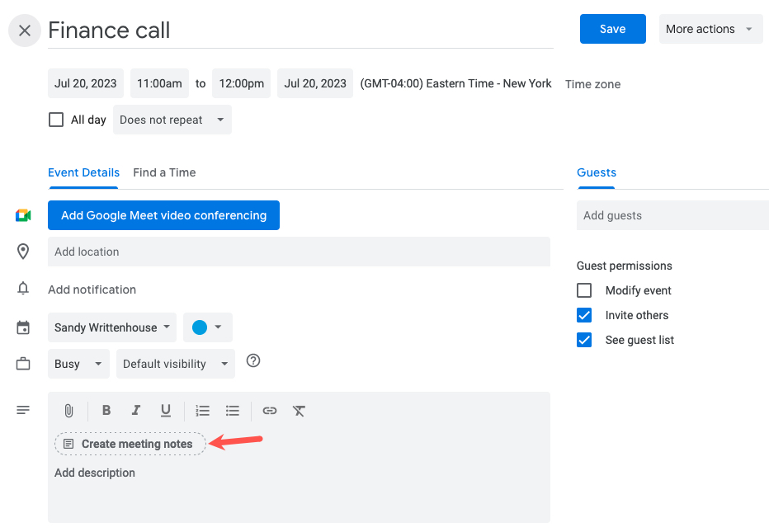This screenshot has height=532, width=769.
Task: Expand the More actions menu
Action: 710,28
